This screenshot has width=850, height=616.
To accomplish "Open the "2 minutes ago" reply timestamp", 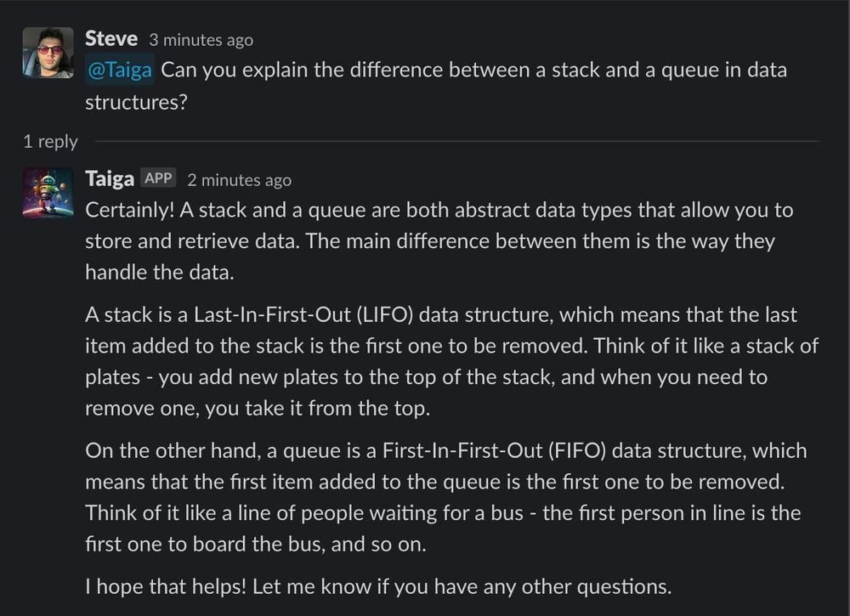I will pyautogui.click(x=239, y=180).
